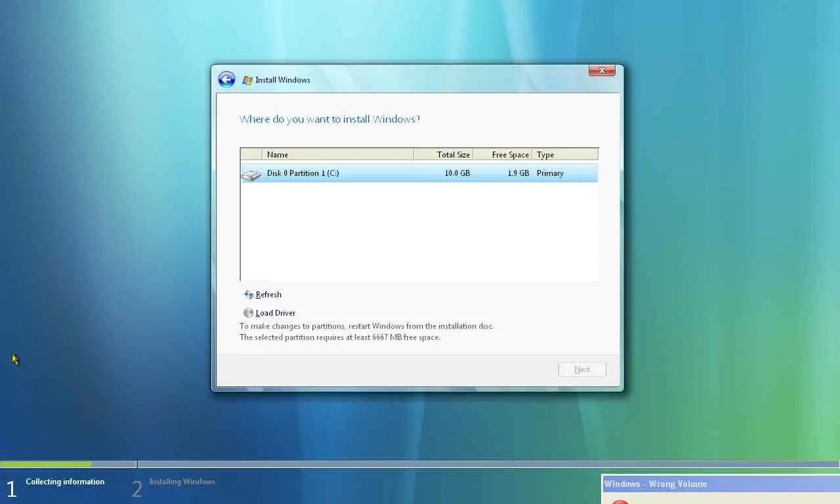This screenshot has width=840, height=504.
Task: Click the red error icon in Wrong Volume popup
Action: 620,502
